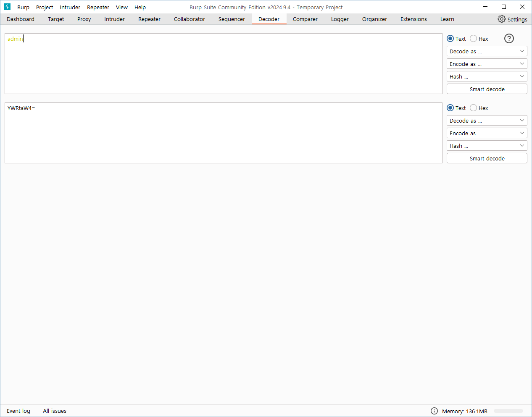Select Text radio for the admin input
The image size is (532, 417).
click(450, 39)
